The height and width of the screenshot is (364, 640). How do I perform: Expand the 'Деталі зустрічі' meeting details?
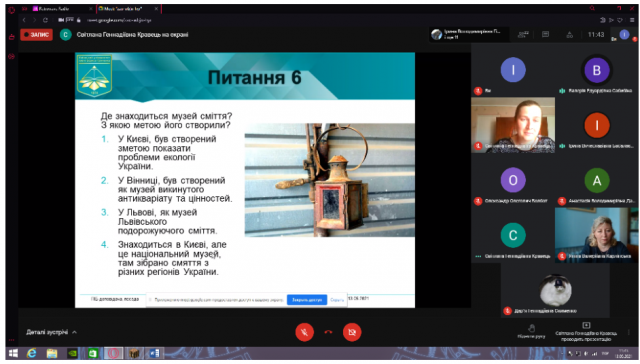(51, 332)
